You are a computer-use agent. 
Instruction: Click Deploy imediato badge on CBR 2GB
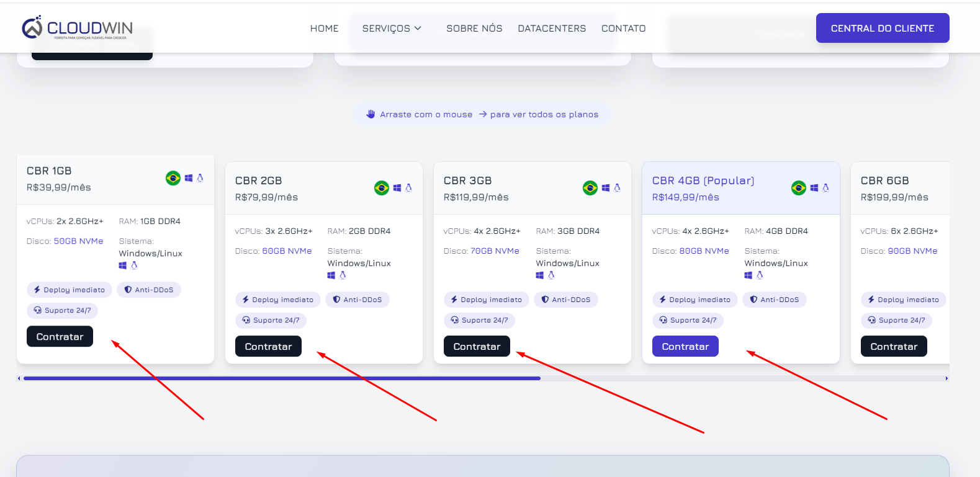click(278, 300)
